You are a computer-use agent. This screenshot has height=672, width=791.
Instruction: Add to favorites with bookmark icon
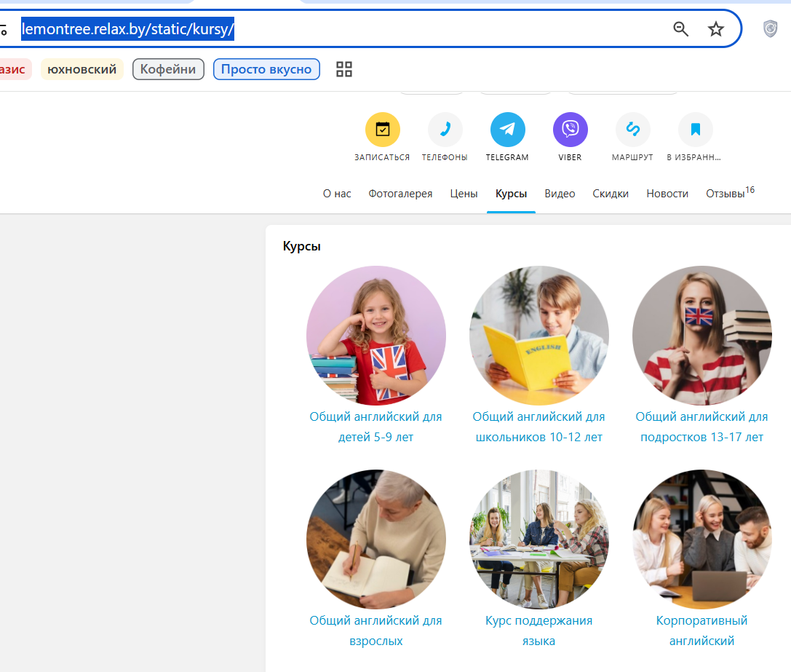point(695,130)
